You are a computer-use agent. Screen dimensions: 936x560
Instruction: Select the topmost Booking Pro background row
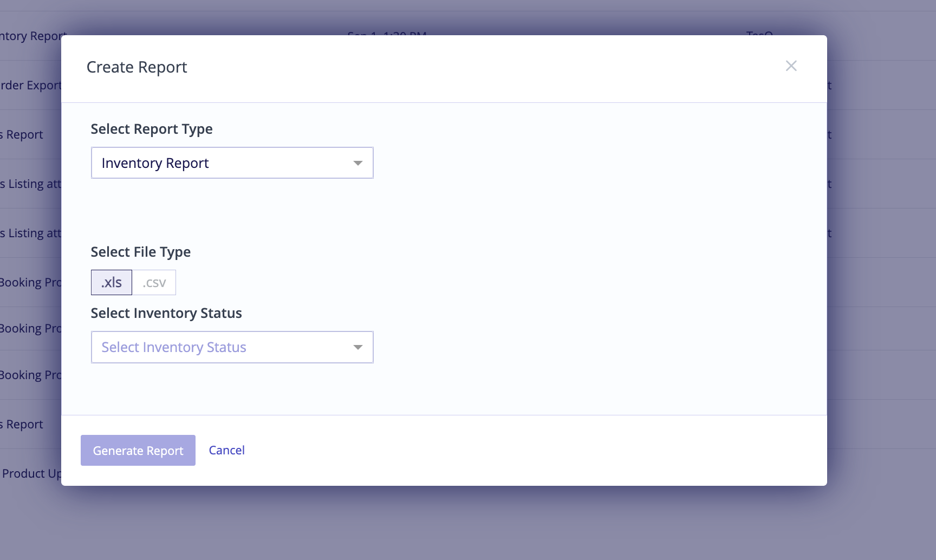tap(30, 282)
